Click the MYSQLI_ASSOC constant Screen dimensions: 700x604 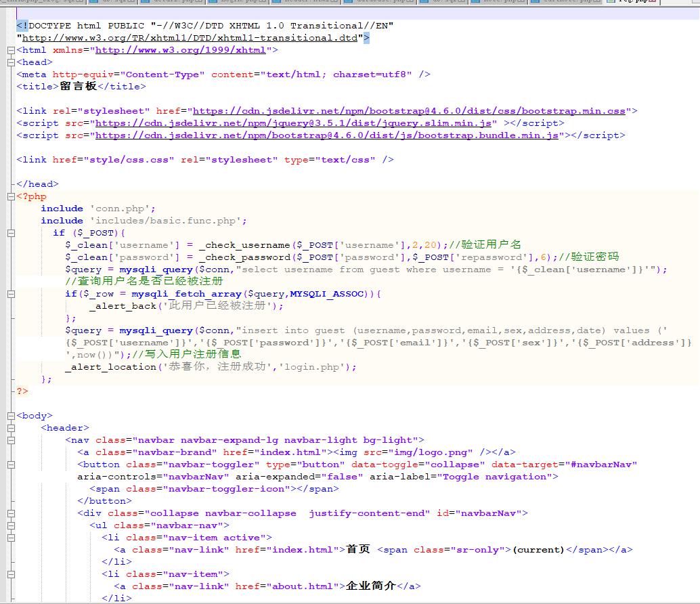tap(327, 294)
